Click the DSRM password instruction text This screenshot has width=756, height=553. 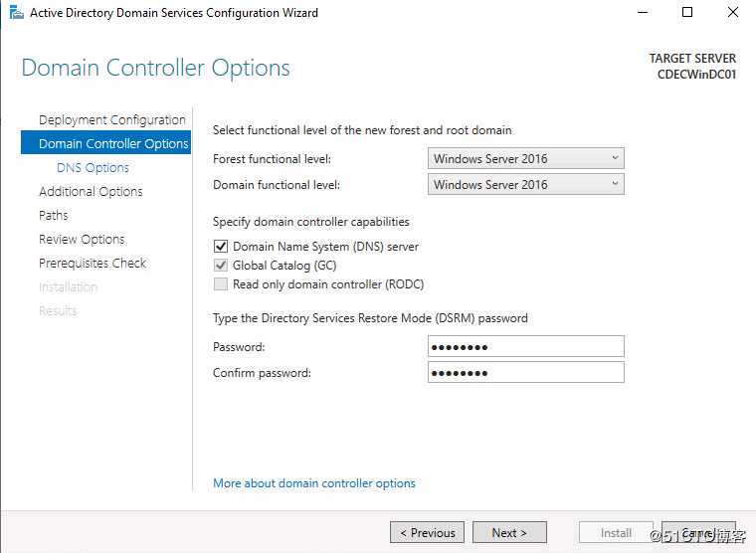click(x=370, y=318)
